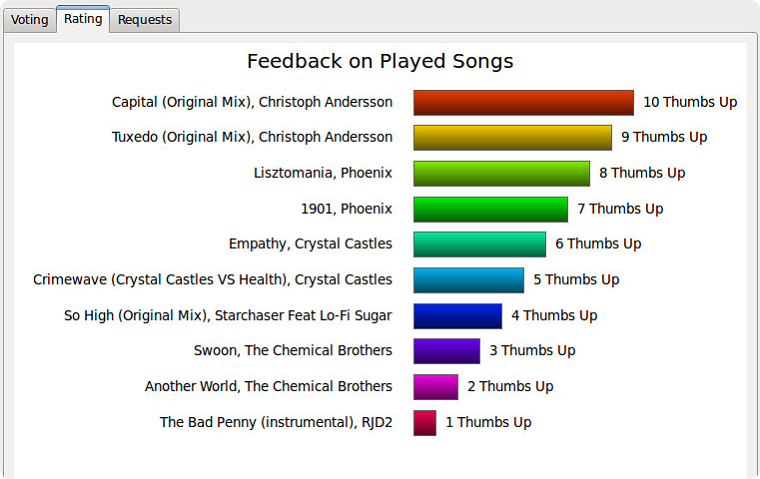
Task: Open the Requests tab
Action: coord(144,20)
